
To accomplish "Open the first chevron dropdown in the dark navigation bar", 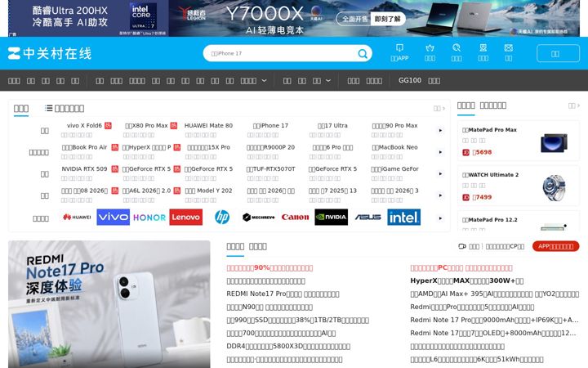I will 264,80.
